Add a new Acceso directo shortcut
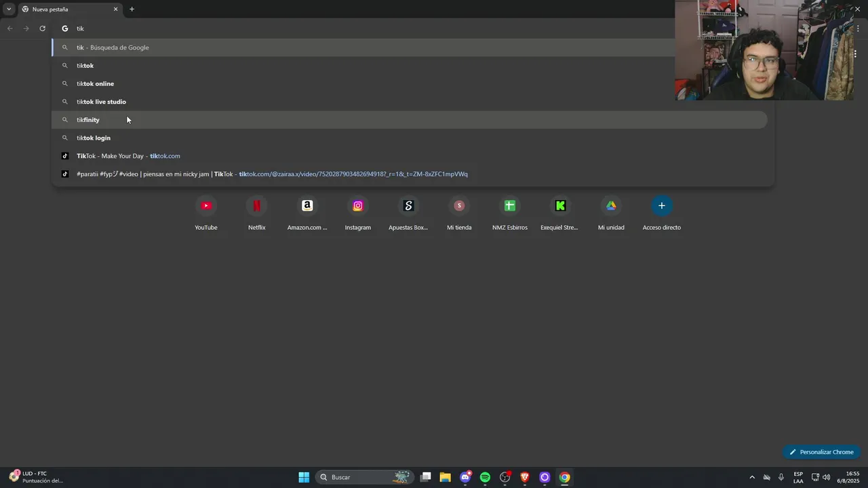Image resolution: width=868 pixels, height=488 pixels. click(x=662, y=213)
